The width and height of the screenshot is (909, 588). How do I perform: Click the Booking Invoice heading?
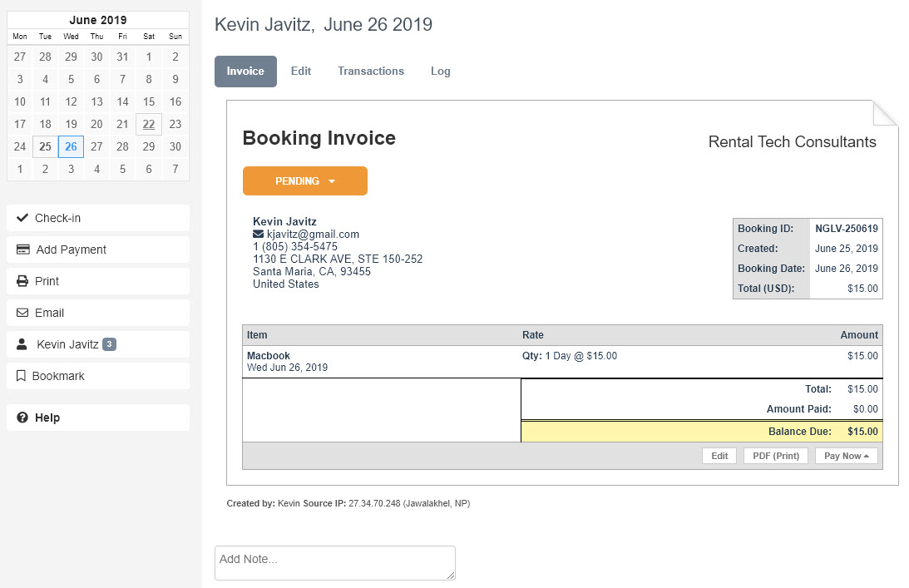[x=319, y=138]
